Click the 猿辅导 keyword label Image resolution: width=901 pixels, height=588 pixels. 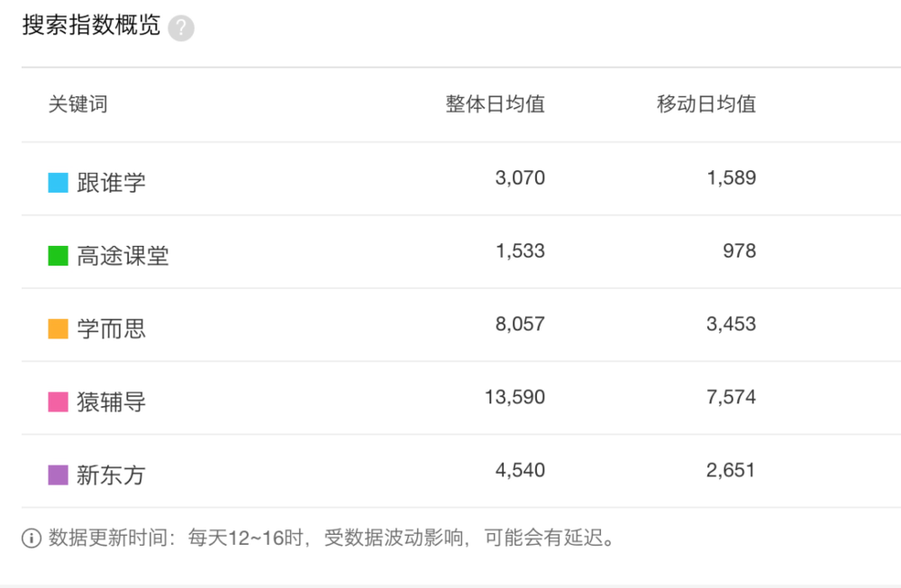coord(111,402)
